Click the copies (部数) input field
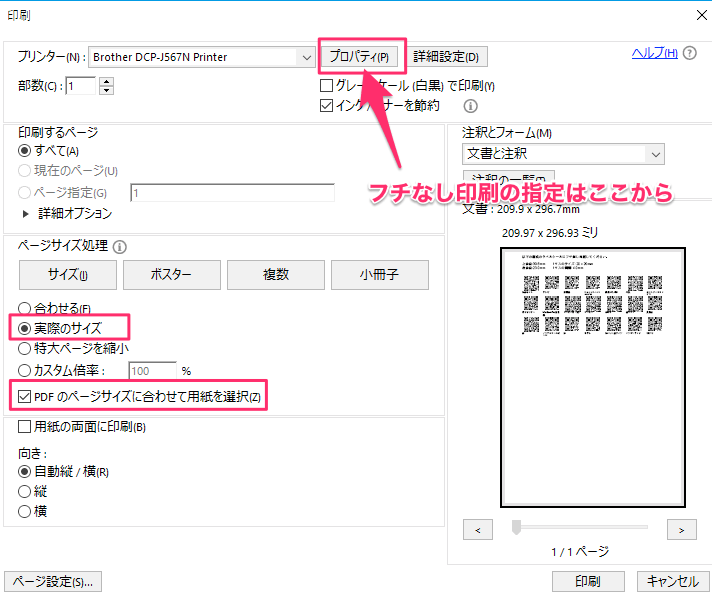This screenshot has height=600, width=712. 81,86
